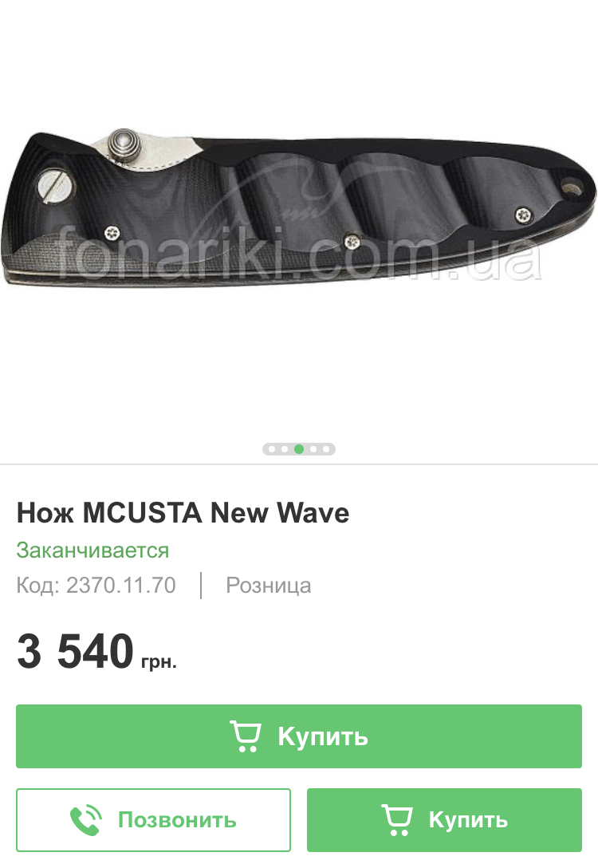Click the Розница price type label

coord(268,585)
